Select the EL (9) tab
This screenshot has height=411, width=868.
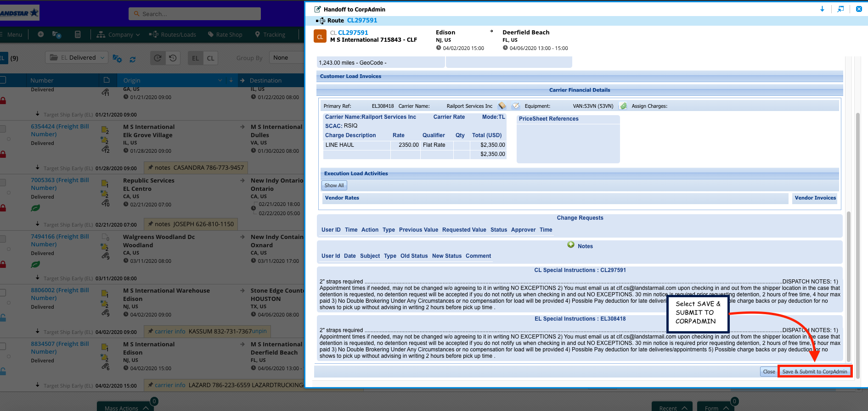(9, 58)
